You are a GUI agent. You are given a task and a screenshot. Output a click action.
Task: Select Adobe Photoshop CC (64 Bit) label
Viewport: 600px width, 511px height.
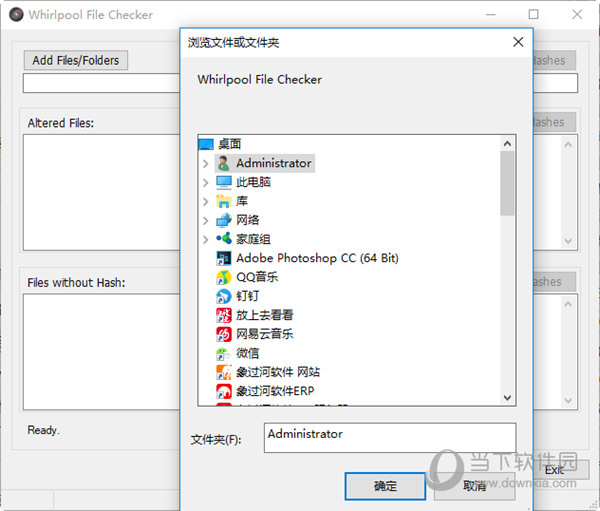pos(317,258)
